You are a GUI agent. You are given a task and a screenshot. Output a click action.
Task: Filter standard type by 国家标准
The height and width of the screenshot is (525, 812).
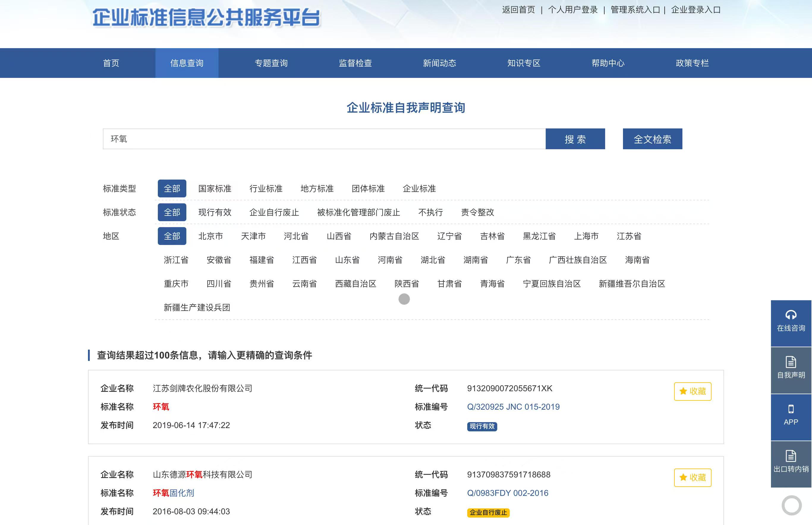pyautogui.click(x=215, y=188)
